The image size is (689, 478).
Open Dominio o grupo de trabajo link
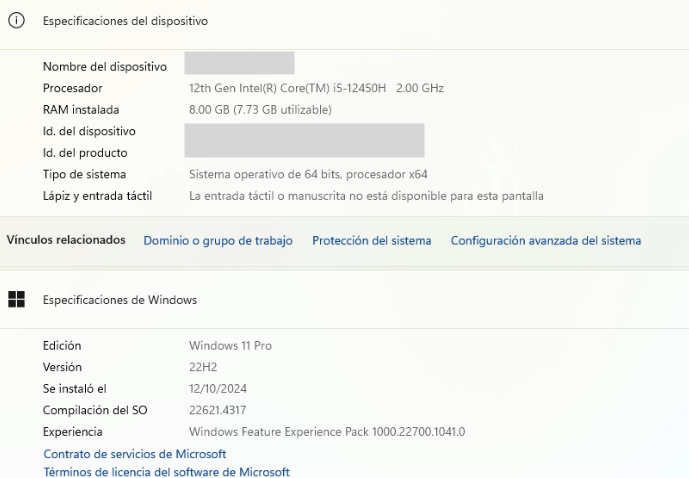coord(218,241)
